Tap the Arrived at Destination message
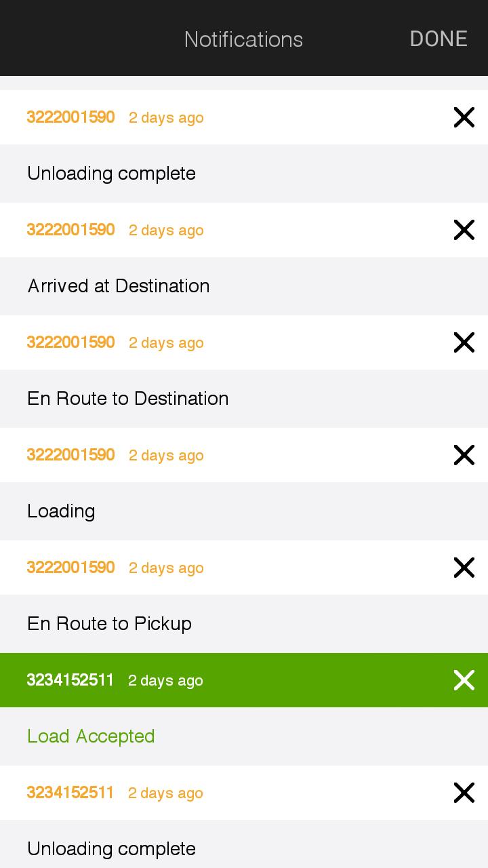 coord(119,286)
